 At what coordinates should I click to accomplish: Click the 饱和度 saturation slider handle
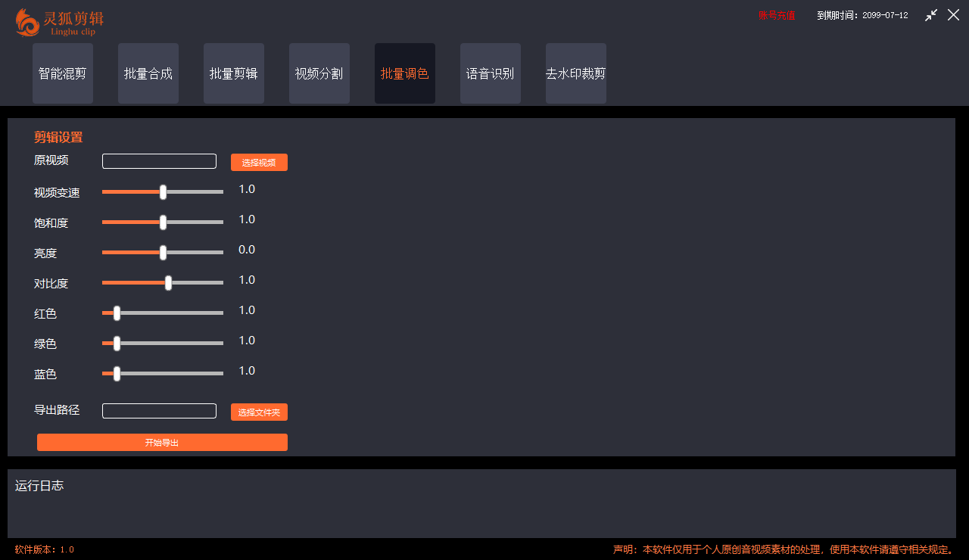[162, 222]
